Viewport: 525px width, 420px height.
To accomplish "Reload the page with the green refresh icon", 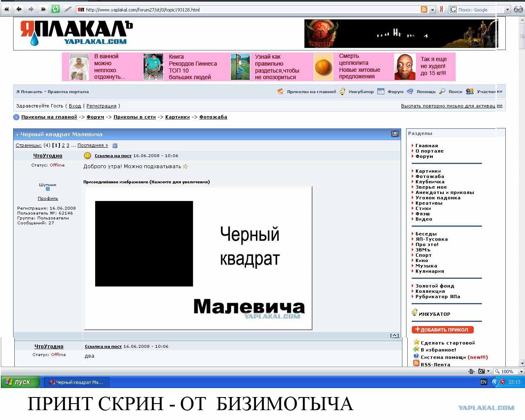I will 56,9.
